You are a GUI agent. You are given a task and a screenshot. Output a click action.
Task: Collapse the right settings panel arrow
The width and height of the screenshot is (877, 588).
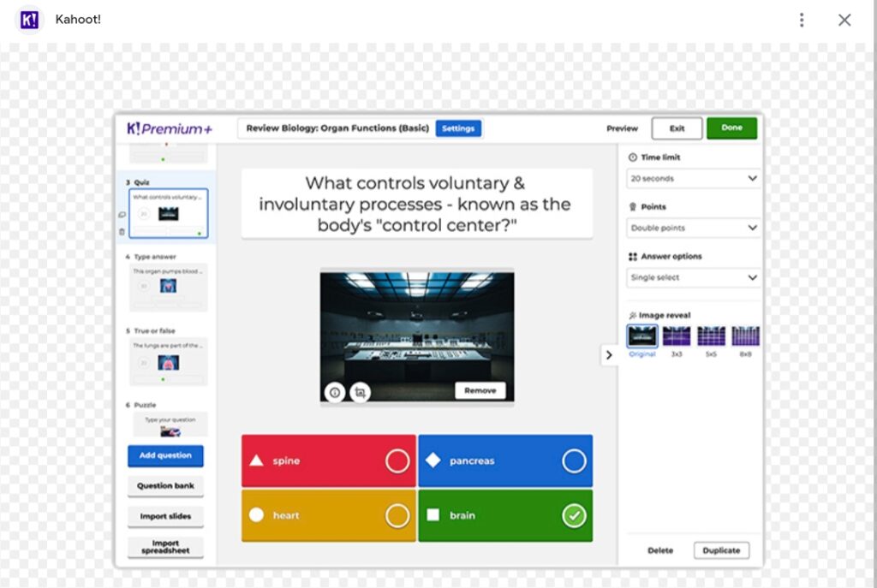(609, 354)
